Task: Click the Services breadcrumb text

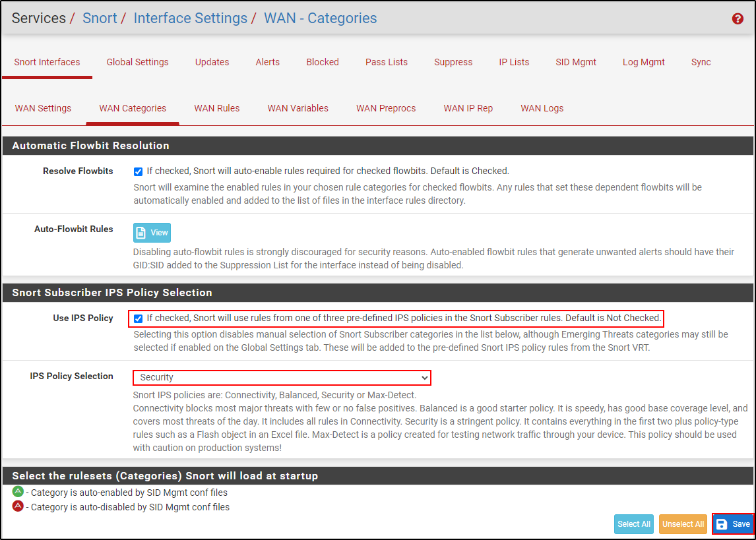Action: (x=38, y=18)
